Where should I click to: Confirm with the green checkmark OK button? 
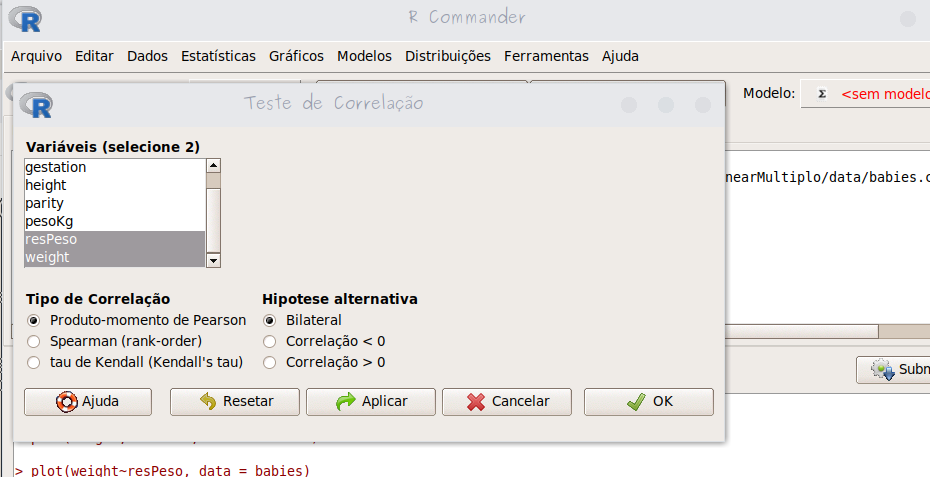(x=648, y=401)
